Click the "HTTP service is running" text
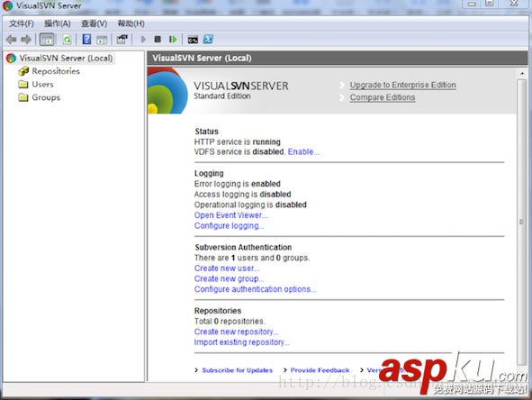532x400 pixels. [x=238, y=141]
